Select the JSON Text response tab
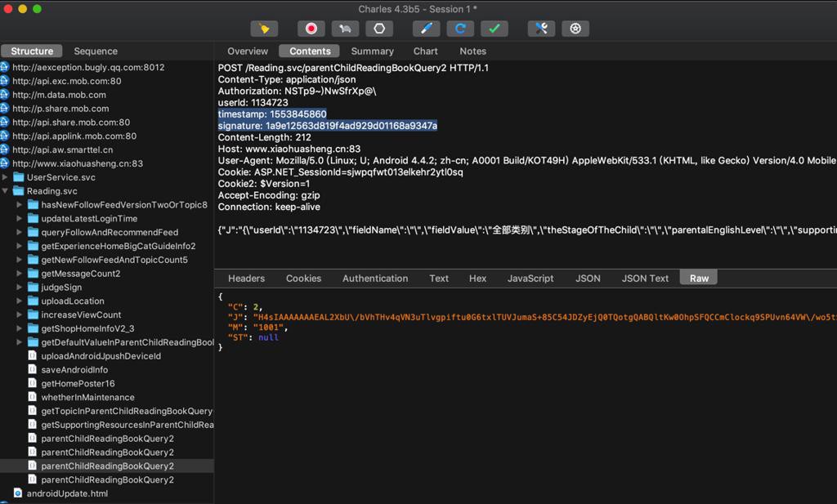 click(645, 279)
